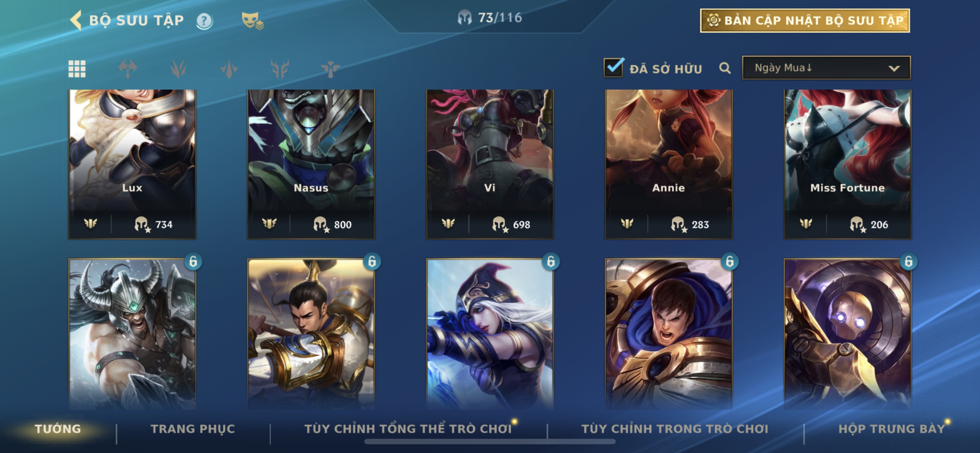
Task: Open the Hộp Trưng Bày tab
Action: tap(892, 429)
